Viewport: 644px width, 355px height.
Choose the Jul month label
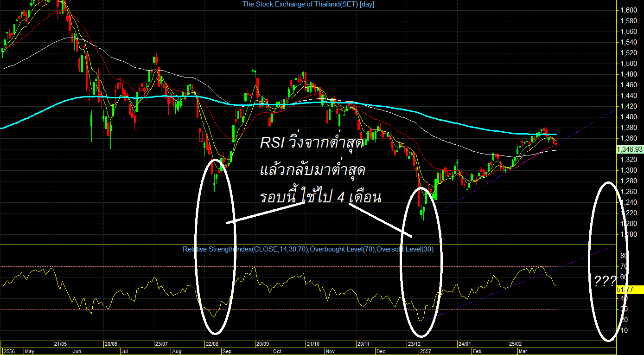click(x=124, y=351)
